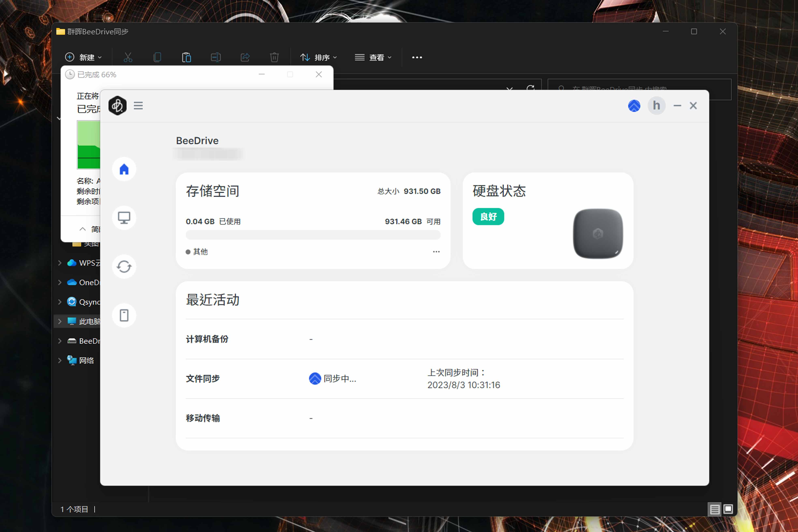Click the storage usage progress bar
This screenshot has height=532, width=798.
(x=313, y=235)
